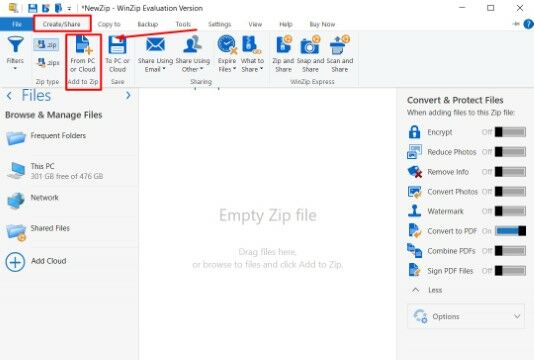Turn on the Watermark switch
The width and height of the screenshot is (534, 360).
(x=510, y=211)
